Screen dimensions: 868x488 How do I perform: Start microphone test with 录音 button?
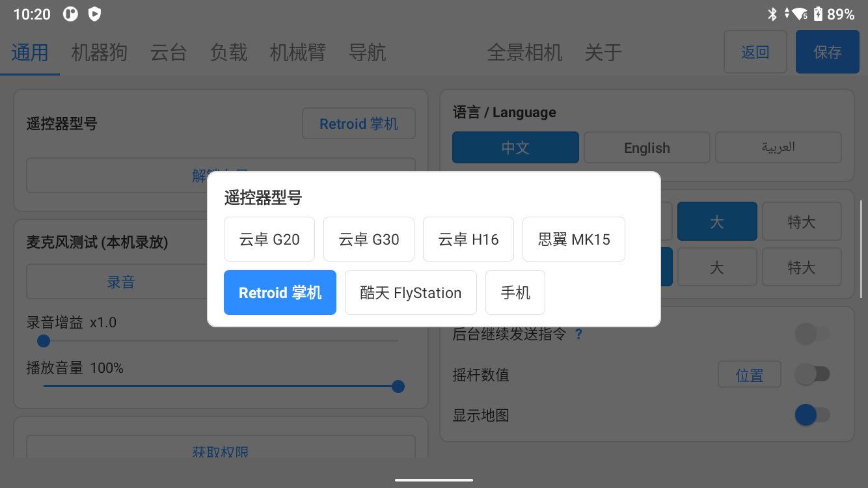coord(121,282)
